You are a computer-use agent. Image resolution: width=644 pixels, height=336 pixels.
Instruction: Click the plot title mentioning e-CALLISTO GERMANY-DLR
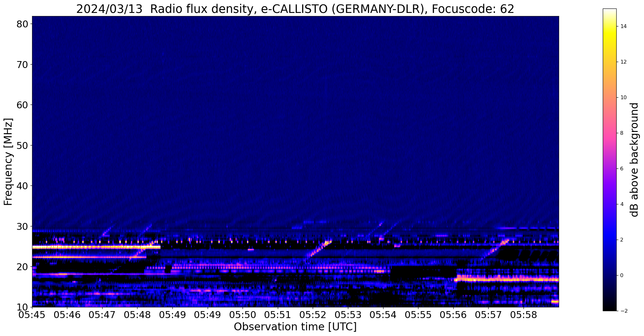pos(295,9)
